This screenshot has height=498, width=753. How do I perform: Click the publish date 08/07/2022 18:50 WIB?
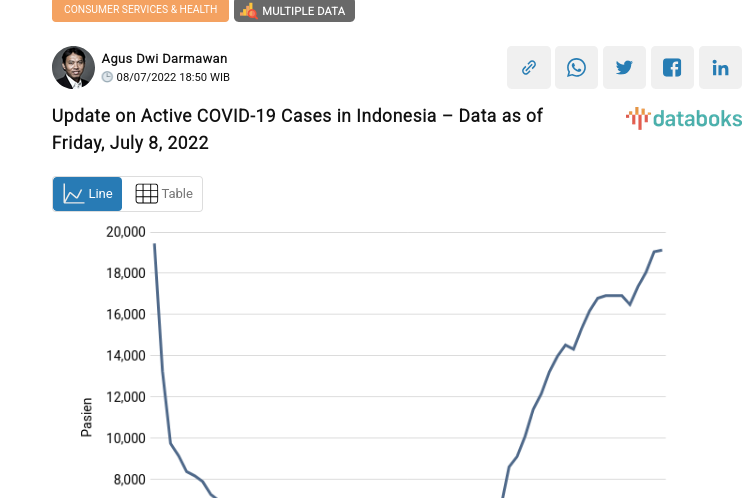(x=173, y=77)
